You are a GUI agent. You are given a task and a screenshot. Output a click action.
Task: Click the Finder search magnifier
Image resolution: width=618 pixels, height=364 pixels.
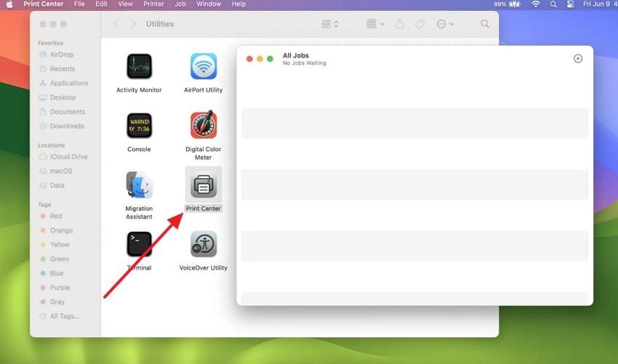485,24
